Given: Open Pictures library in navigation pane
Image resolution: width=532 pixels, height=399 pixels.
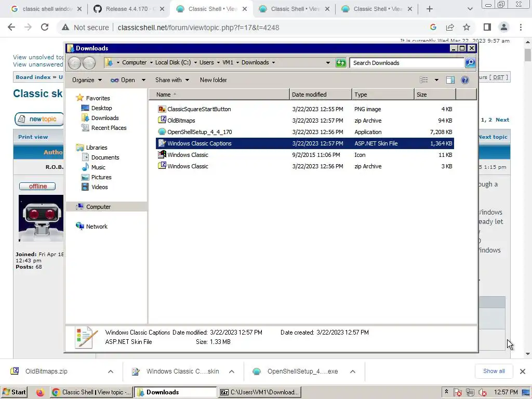Looking at the screenshot, I should [101, 177].
